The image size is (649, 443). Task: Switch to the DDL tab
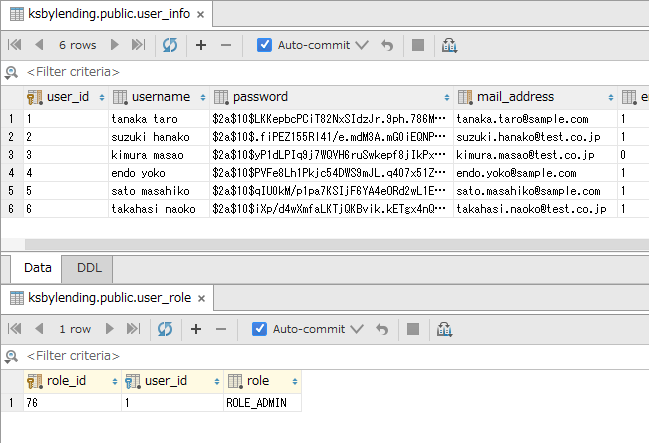coord(89,268)
